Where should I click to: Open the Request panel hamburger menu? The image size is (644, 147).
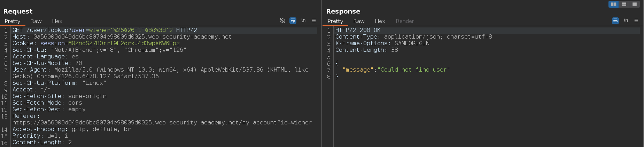(x=314, y=21)
